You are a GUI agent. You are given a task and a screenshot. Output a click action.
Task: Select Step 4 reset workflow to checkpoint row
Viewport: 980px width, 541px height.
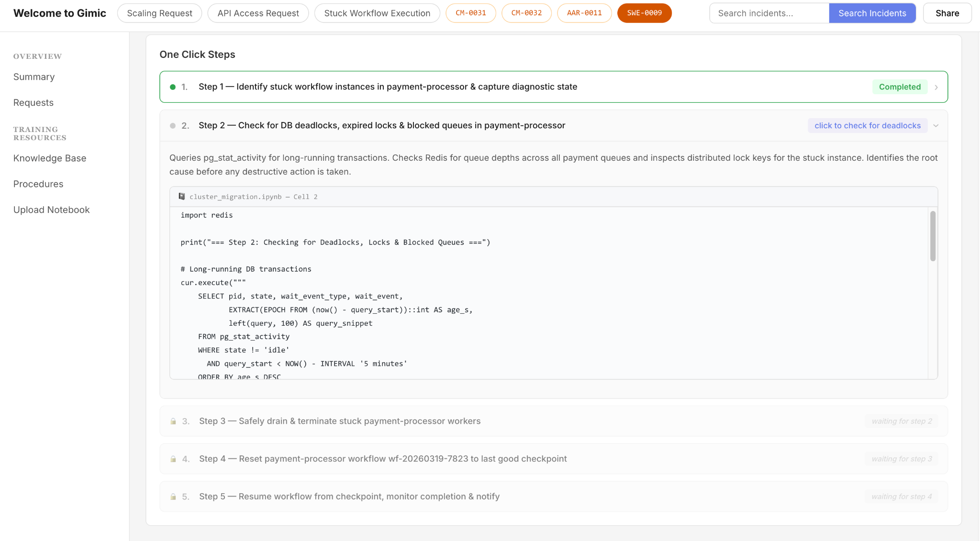click(x=554, y=459)
